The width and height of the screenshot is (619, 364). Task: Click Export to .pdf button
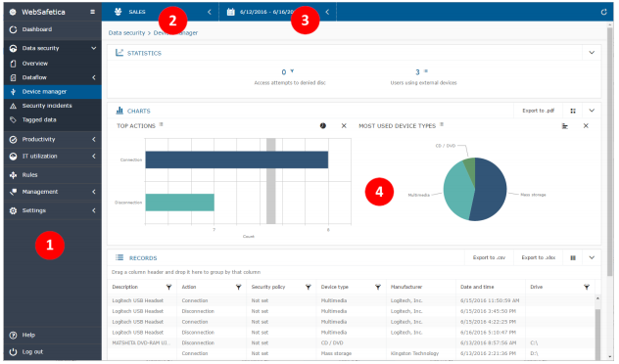(x=538, y=111)
